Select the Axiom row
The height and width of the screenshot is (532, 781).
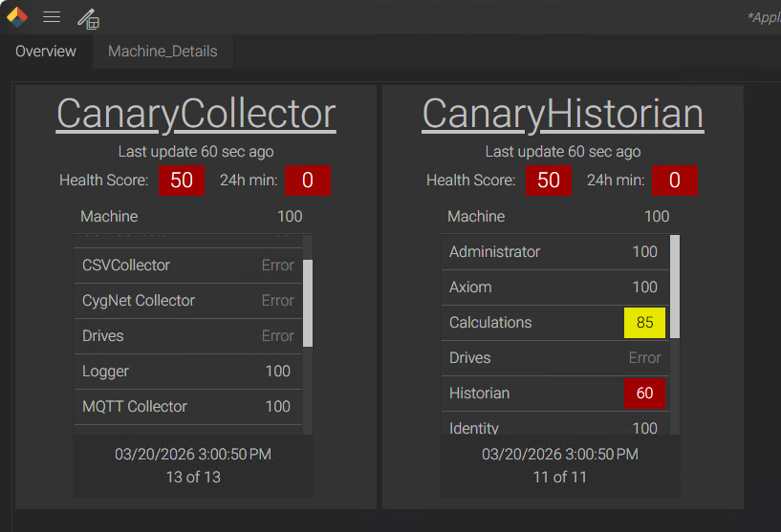click(x=555, y=287)
